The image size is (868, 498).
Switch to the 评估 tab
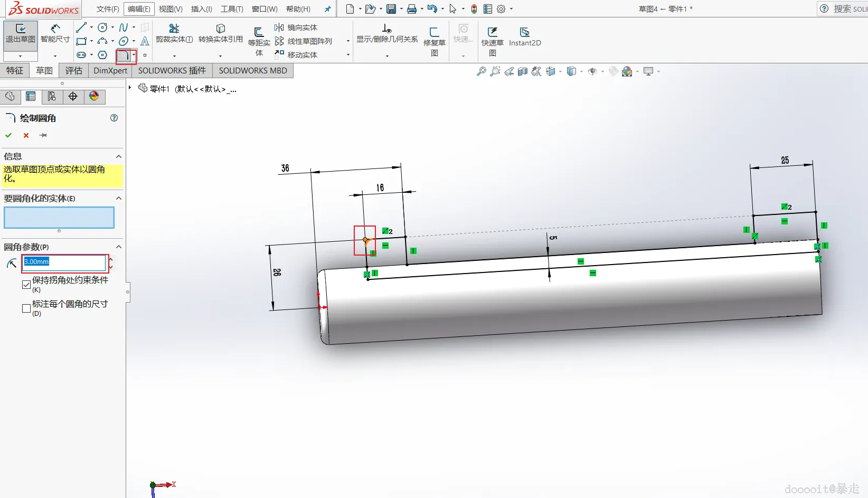(x=74, y=71)
